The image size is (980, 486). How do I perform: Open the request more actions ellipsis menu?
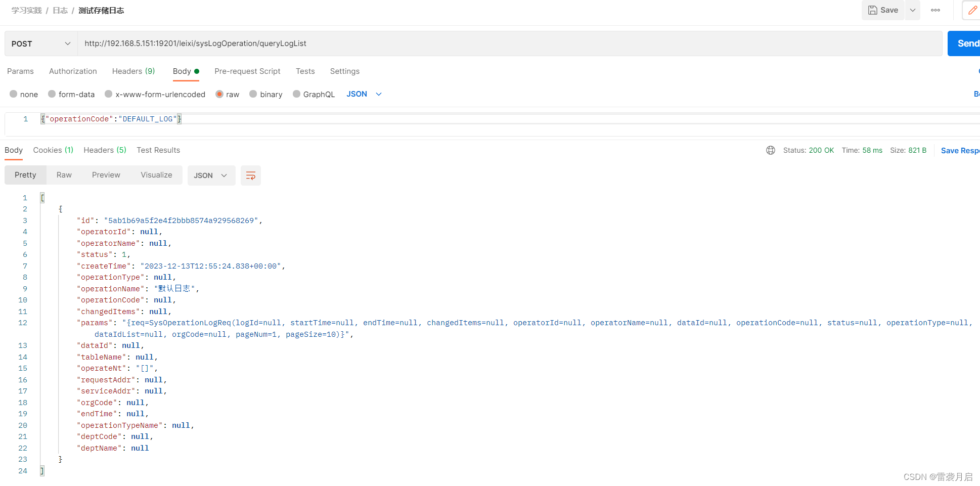click(935, 10)
